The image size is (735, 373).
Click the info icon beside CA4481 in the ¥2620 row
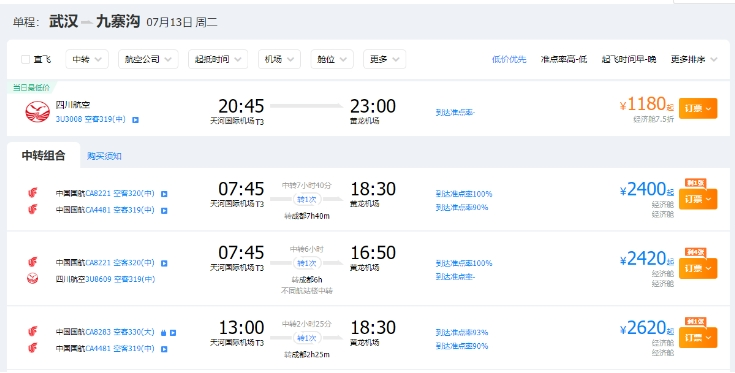(x=164, y=349)
